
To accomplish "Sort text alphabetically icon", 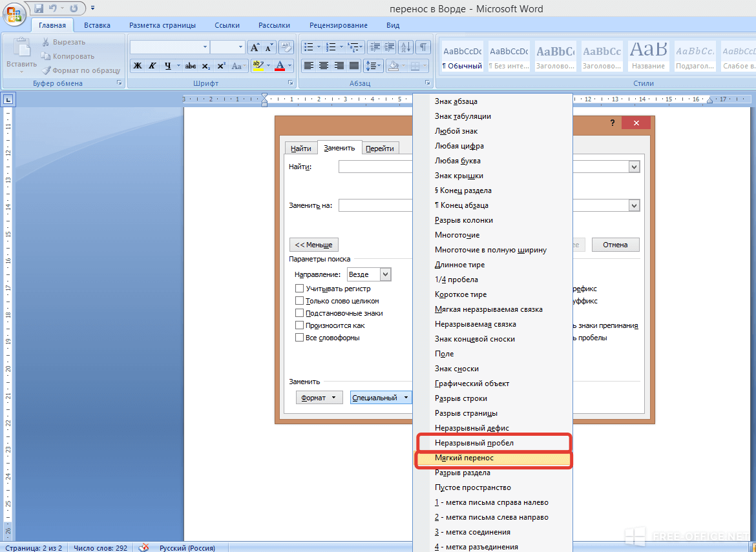I will 406,47.
